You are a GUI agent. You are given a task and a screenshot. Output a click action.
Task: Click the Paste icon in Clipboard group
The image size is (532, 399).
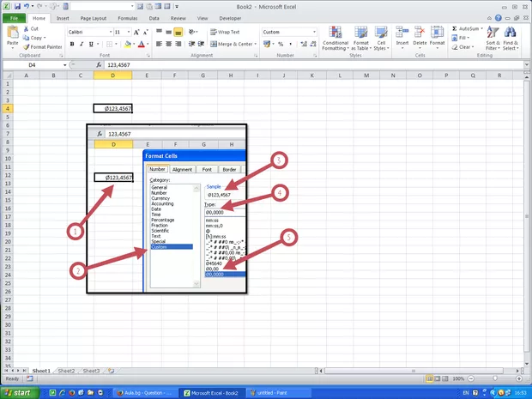tap(12, 34)
